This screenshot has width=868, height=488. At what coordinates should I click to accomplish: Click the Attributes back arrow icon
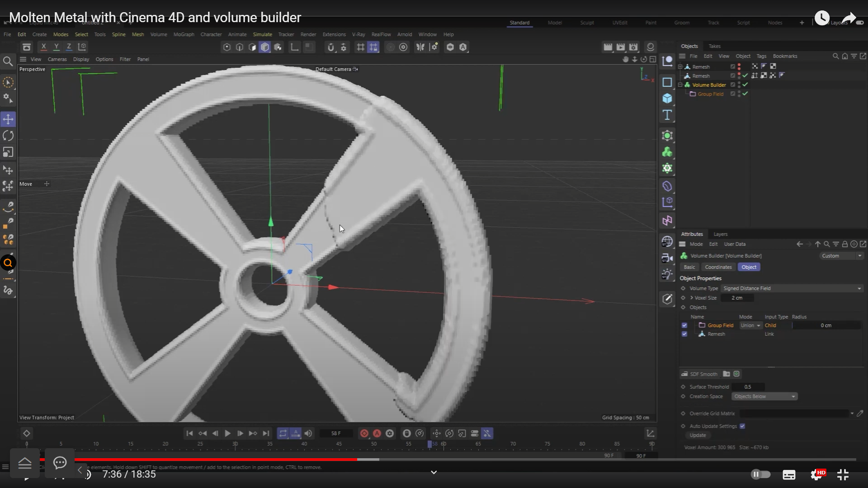(x=800, y=244)
